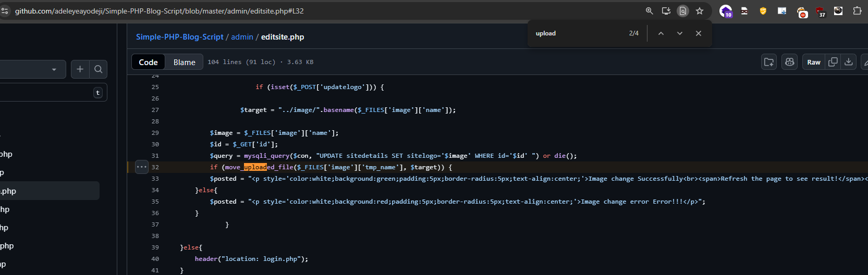Image resolution: width=868 pixels, height=275 pixels.
Task: Download the raw file icon
Action: coord(849,62)
